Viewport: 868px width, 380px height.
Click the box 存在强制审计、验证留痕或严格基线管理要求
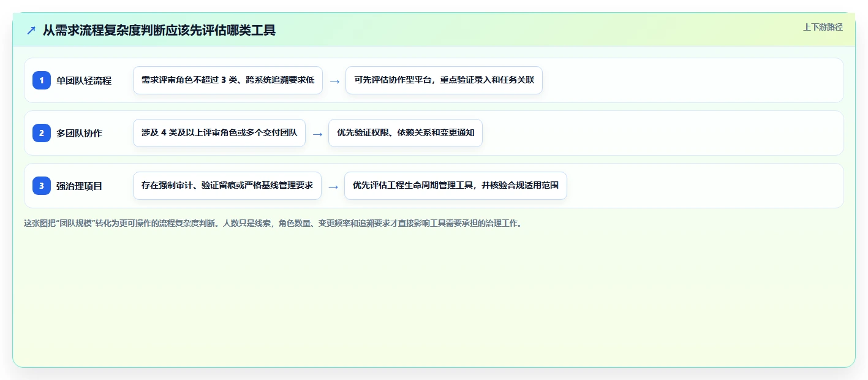click(x=227, y=186)
